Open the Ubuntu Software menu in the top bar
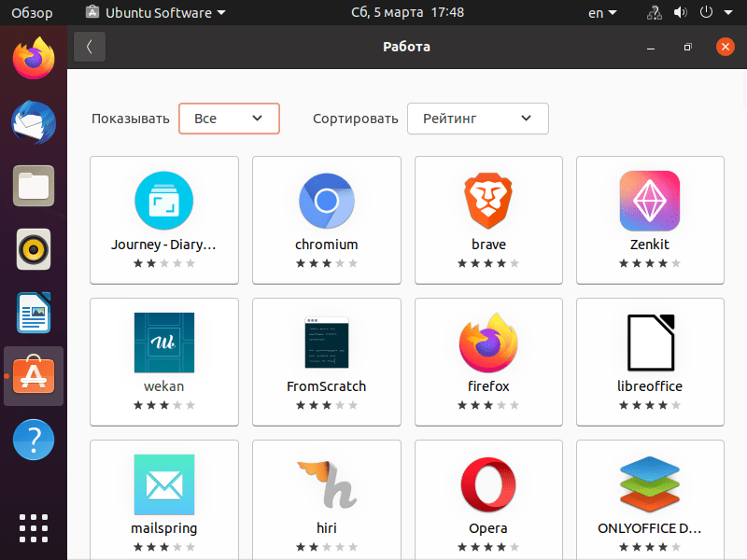747x560 pixels. [151, 12]
